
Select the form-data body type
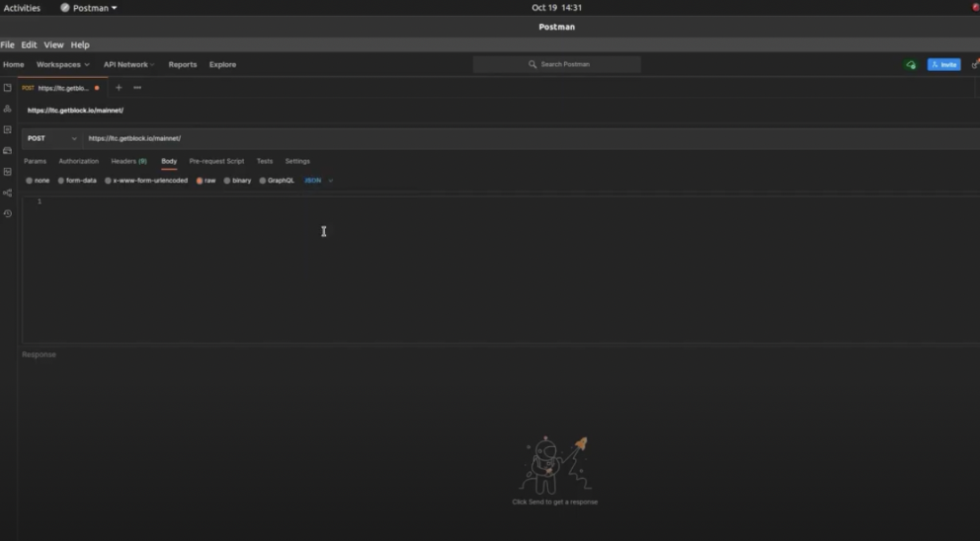[x=77, y=181]
